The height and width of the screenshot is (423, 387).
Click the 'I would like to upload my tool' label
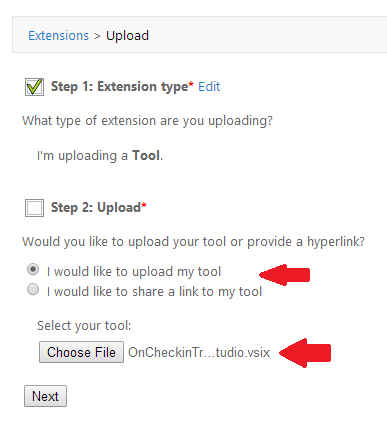coord(134,272)
